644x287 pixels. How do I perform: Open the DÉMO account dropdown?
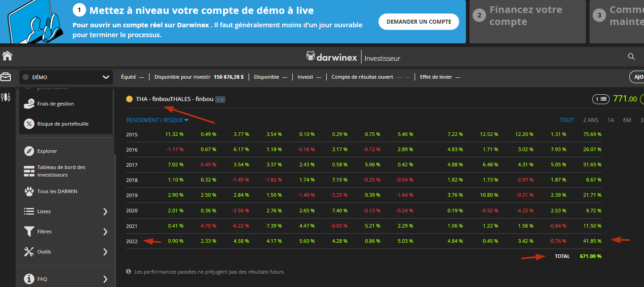[66, 77]
